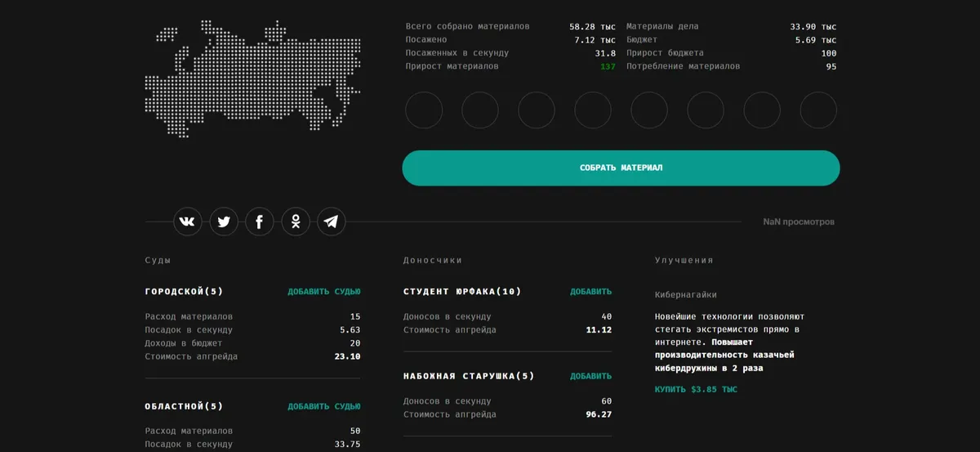The width and height of the screenshot is (980, 452).
Task: Select the Областной(5) court heading
Action: 184,406
